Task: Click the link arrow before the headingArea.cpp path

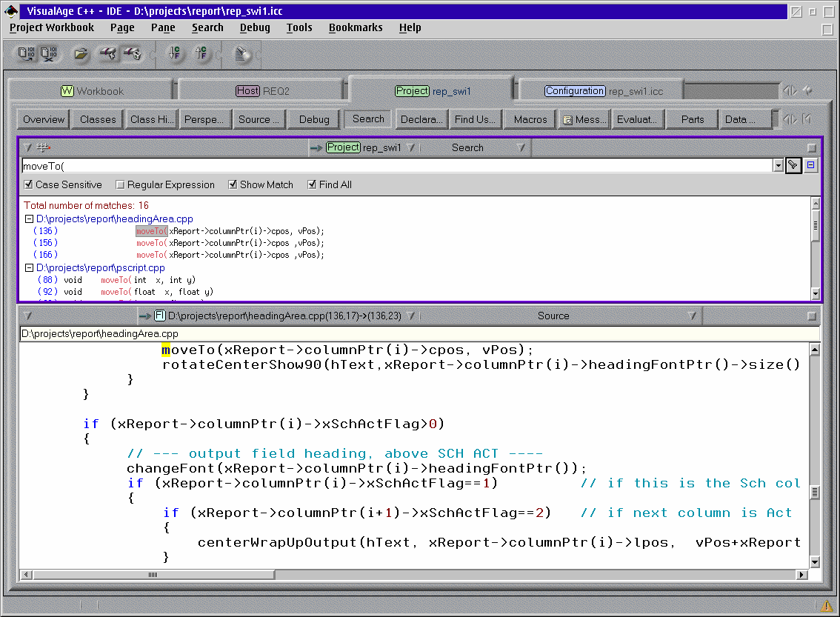Action: pos(145,316)
